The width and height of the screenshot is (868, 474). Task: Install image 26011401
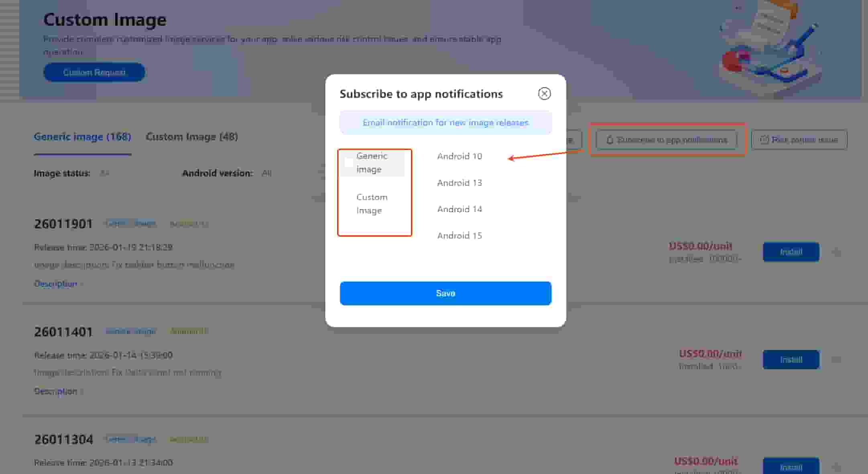click(791, 360)
